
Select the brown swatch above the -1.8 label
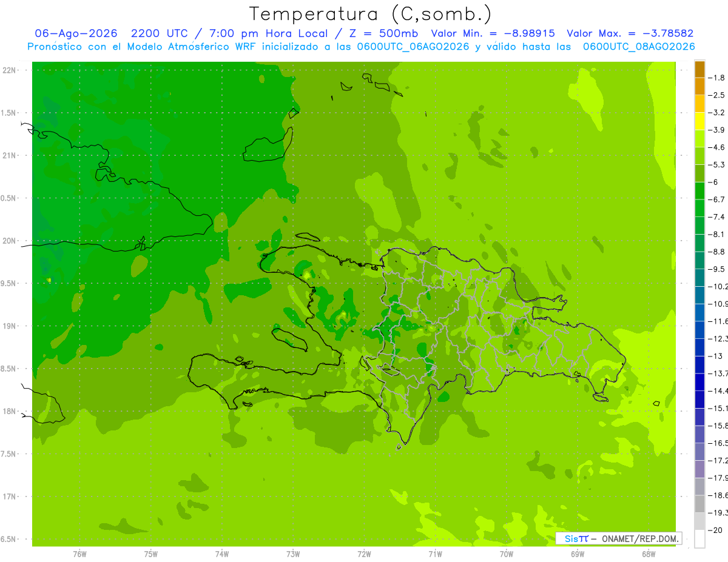(699, 69)
